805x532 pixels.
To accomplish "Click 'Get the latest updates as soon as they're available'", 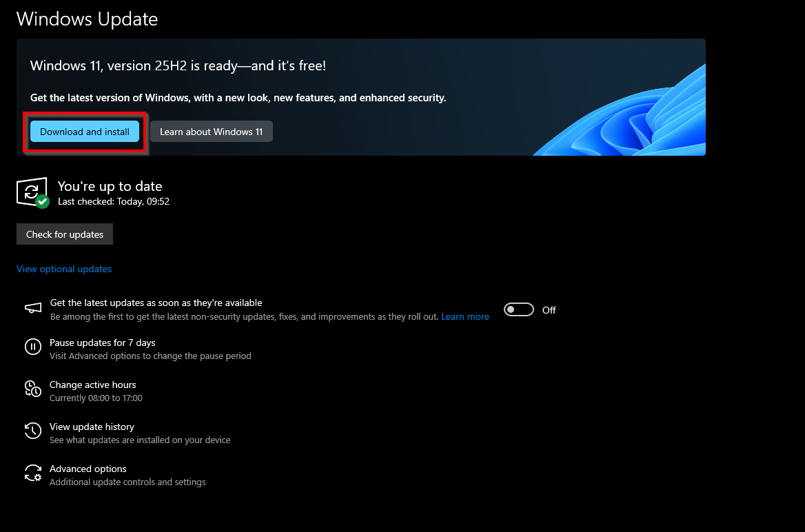I will pyautogui.click(x=156, y=303).
